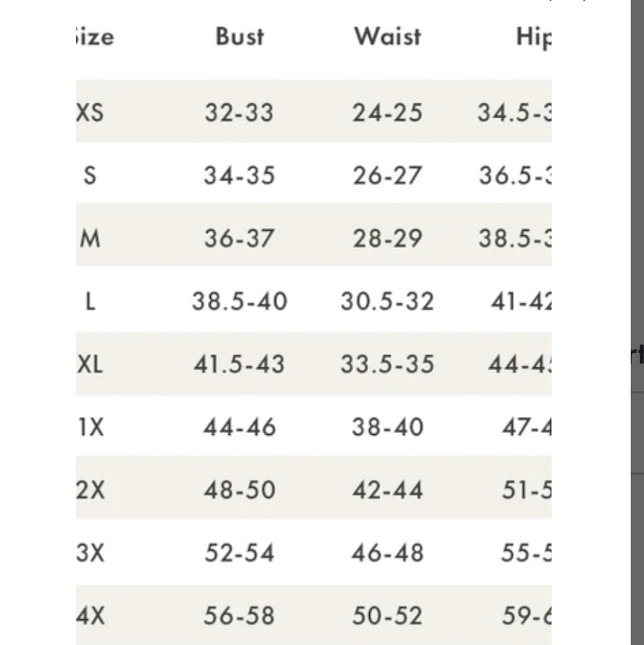Click the 42-44 waist measurement cell
644x645 pixels.
pyautogui.click(x=387, y=490)
